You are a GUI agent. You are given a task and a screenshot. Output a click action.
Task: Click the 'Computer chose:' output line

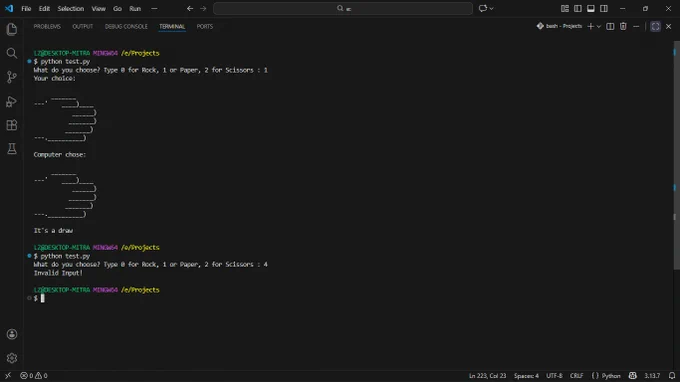click(59, 154)
